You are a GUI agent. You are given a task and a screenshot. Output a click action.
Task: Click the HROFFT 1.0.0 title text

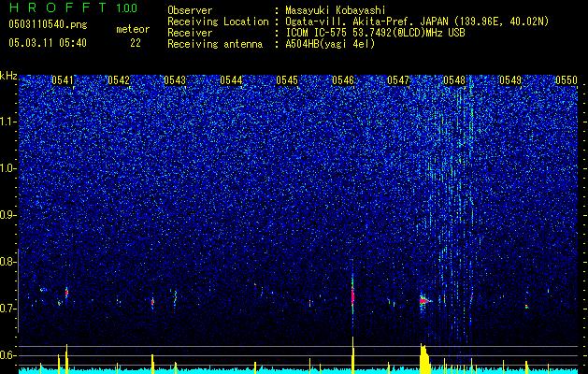73,7
